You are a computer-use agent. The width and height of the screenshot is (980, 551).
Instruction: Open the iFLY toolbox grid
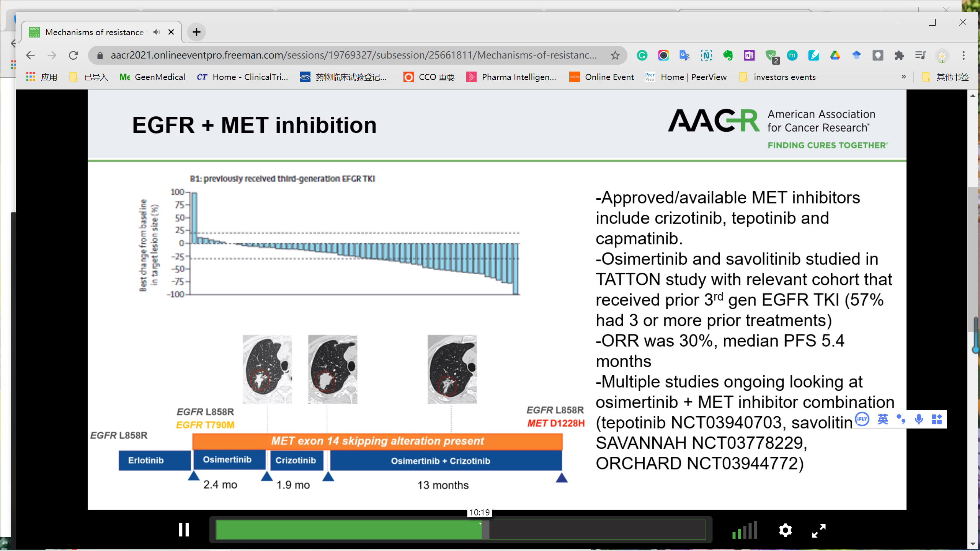[x=937, y=419]
